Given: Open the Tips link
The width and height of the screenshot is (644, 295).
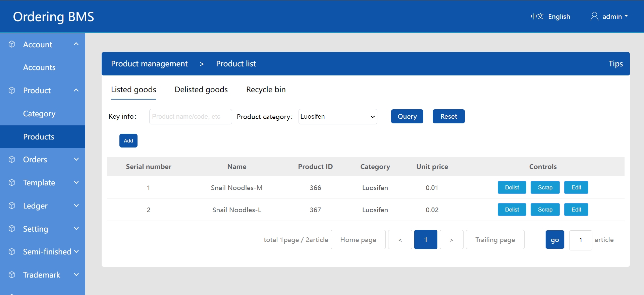Looking at the screenshot, I should (x=615, y=64).
